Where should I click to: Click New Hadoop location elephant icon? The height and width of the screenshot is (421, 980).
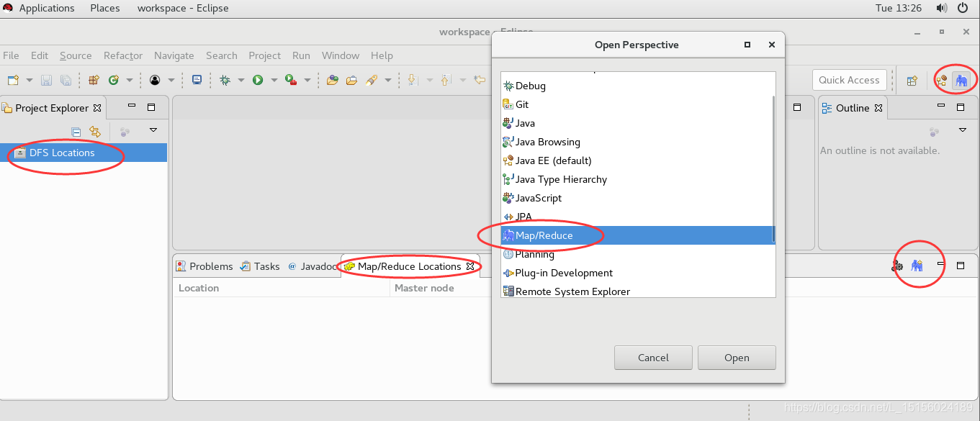point(917,266)
